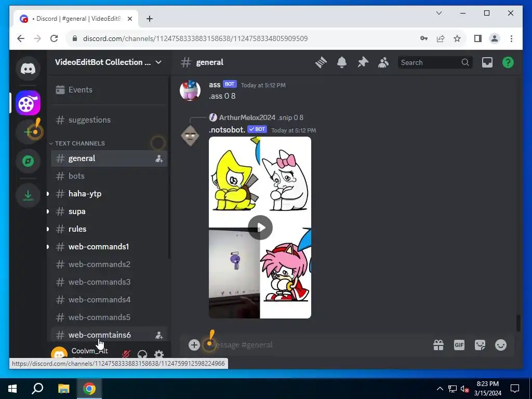Expand the server name dropdown
The image size is (532, 399).
pos(158,62)
